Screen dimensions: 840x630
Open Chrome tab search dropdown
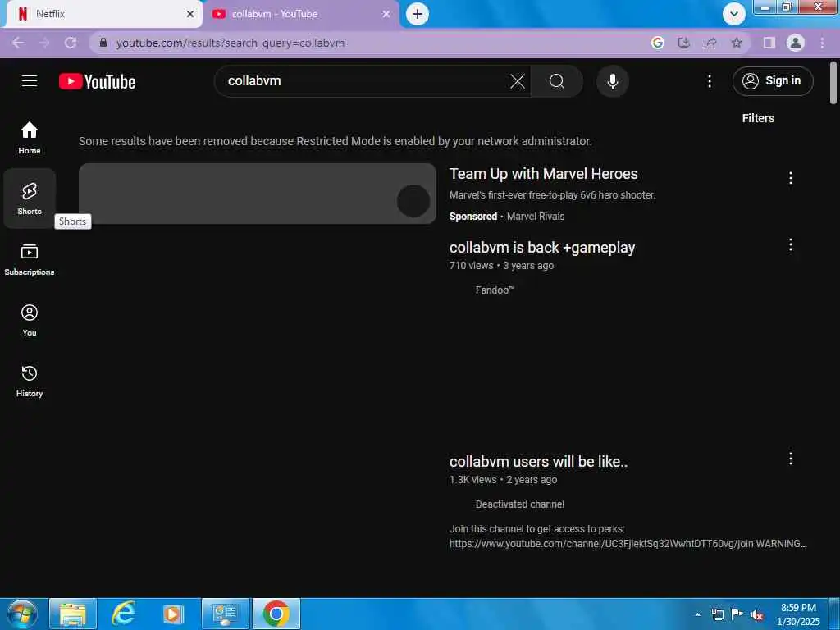(733, 14)
